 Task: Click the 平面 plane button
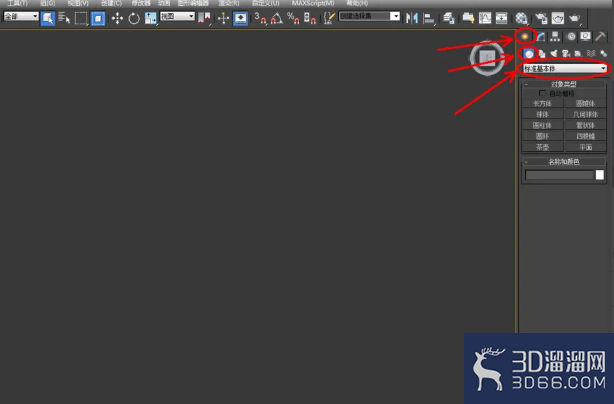(585, 147)
